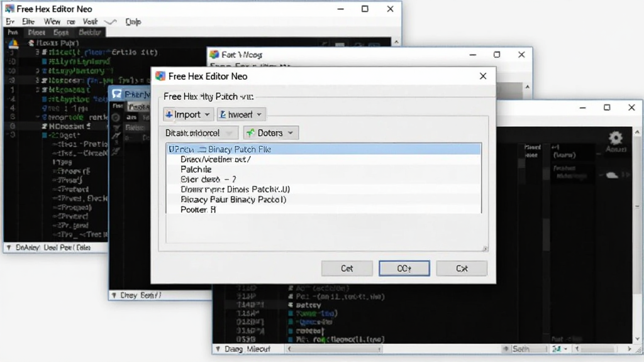Click the blue icon on the 'hwoerl' button
The width and height of the screenshot is (644, 362).
pyautogui.click(x=223, y=114)
